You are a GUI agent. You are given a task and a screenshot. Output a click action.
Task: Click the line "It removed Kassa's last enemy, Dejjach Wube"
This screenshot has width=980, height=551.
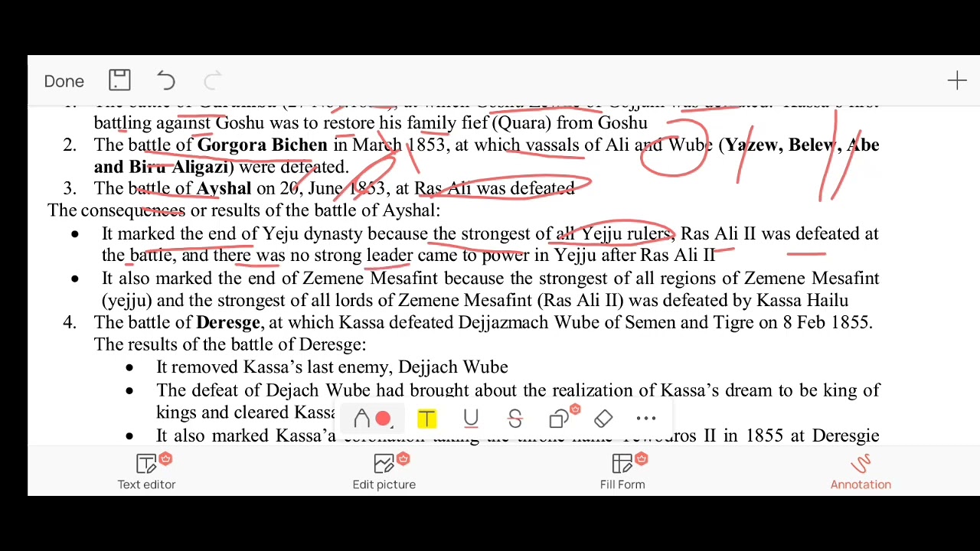332,367
